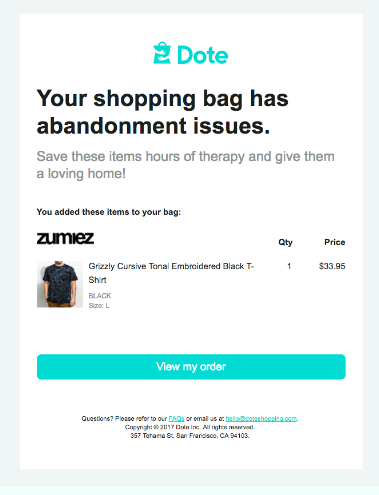
Task: Click the quantity value 1
Action: point(289,266)
